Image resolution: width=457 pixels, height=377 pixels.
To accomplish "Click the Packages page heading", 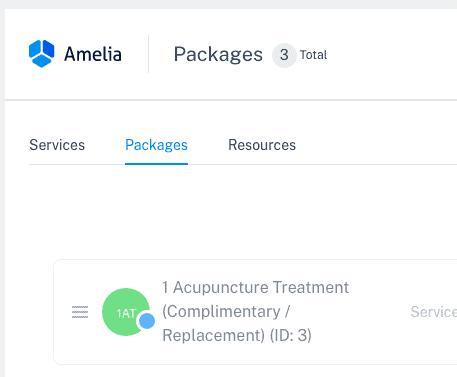I will point(218,54).
